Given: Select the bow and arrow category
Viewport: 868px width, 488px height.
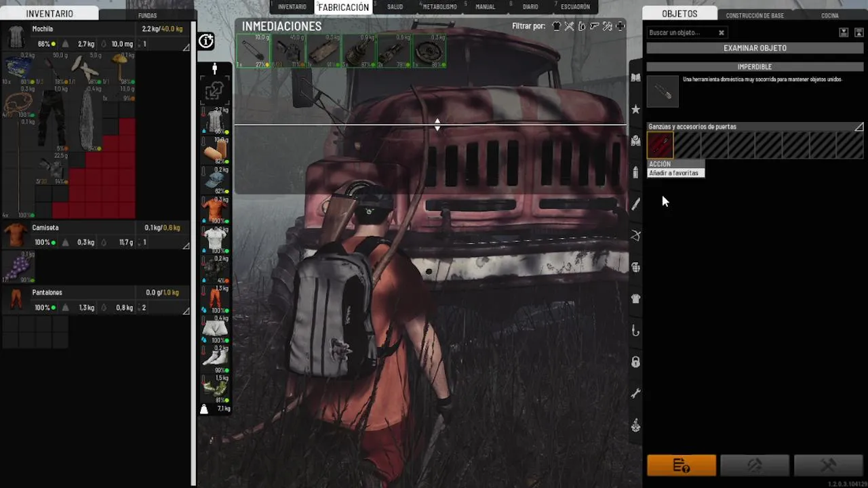Looking at the screenshot, I should click(x=635, y=236).
